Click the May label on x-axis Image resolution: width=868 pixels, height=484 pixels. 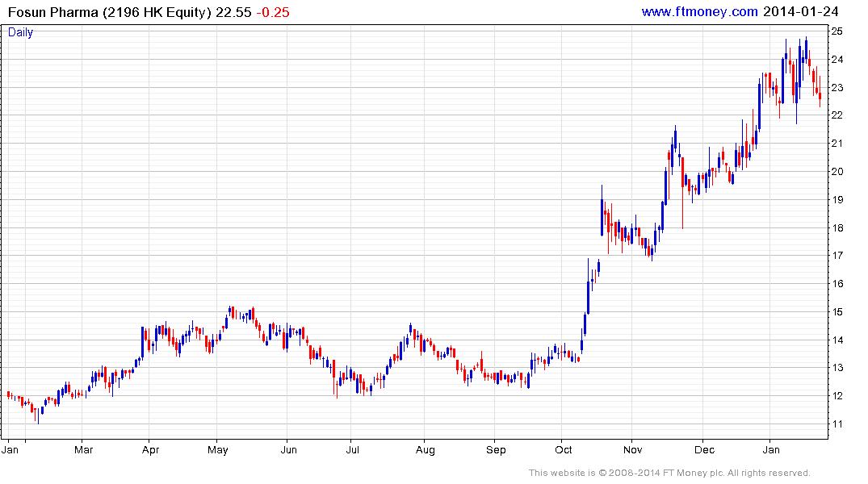pos(217,449)
